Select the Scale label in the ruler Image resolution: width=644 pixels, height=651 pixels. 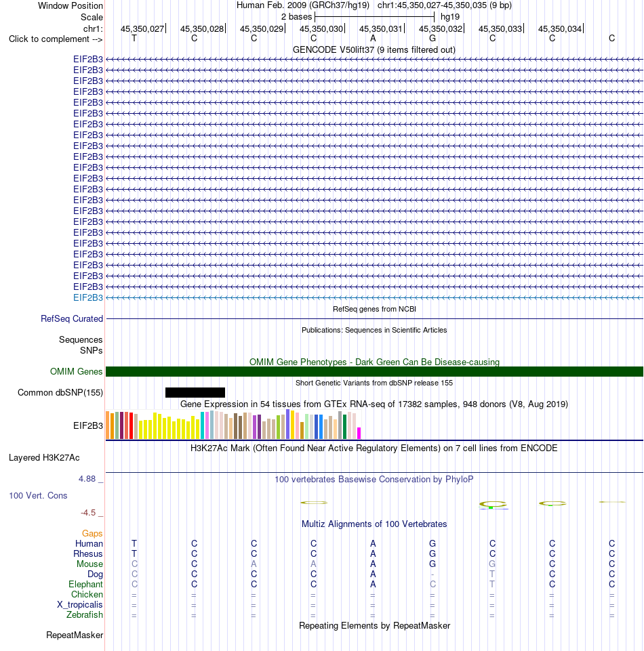92,17
